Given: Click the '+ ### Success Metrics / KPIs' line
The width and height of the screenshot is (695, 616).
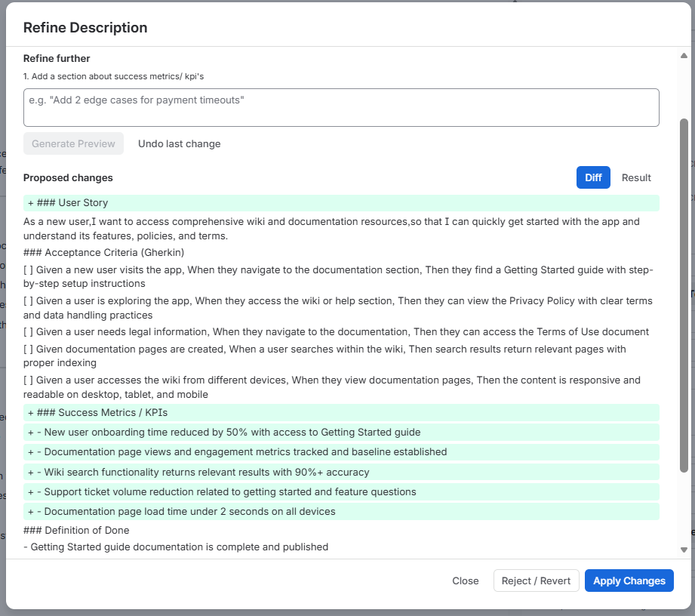Looking at the screenshot, I should (x=341, y=412).
